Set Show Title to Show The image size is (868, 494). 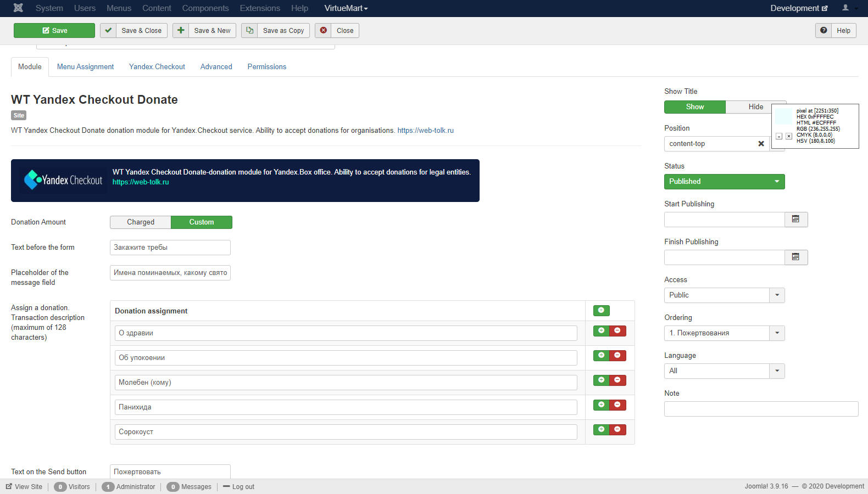(695, 107)
